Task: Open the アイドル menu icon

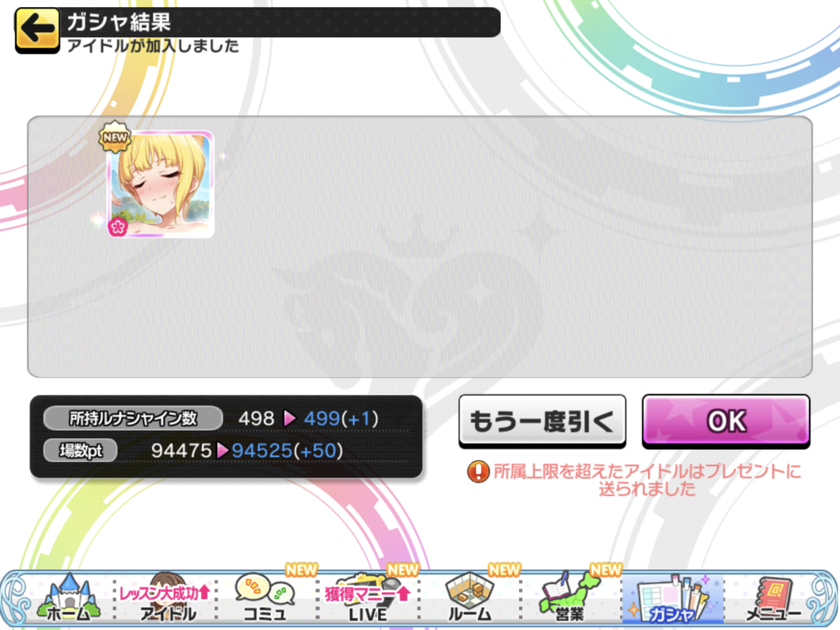Action: pos(166,598)
